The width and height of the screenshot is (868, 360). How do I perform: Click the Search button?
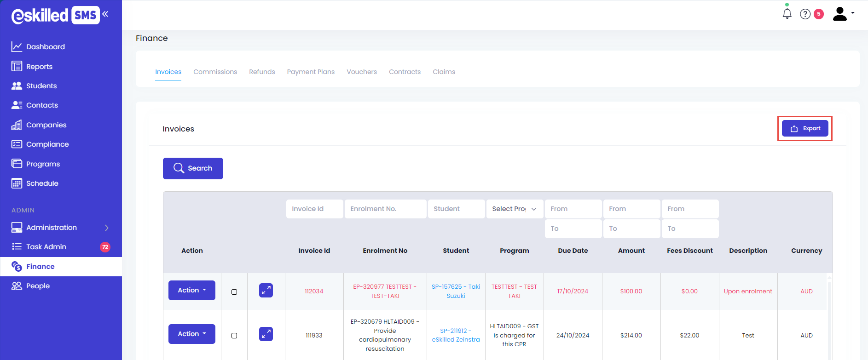[193, 168]
